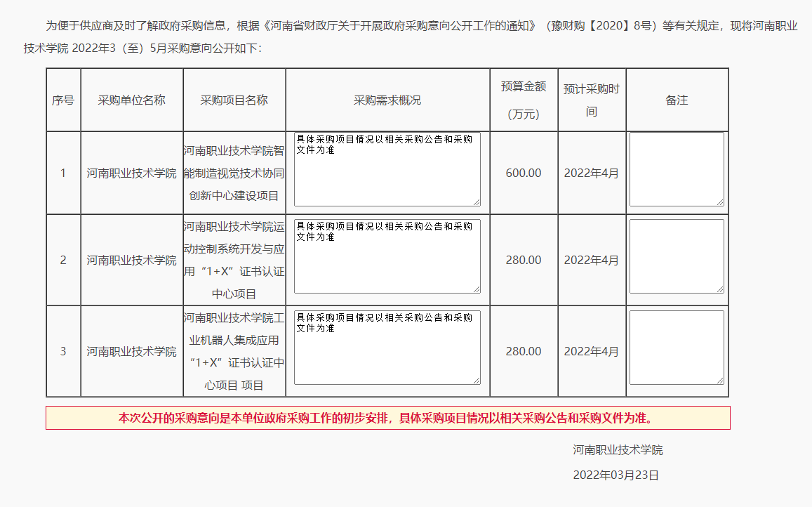Screen dimensions: 812x507
Task: Click the requirements textarea in row 2
Action: coord(387,256)
